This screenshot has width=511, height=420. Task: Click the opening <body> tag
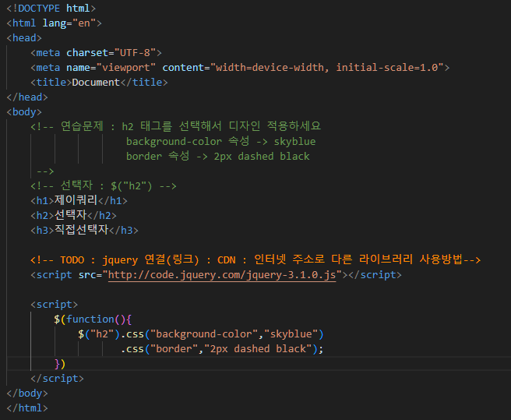pyautogui.click(x=24, y=112)
